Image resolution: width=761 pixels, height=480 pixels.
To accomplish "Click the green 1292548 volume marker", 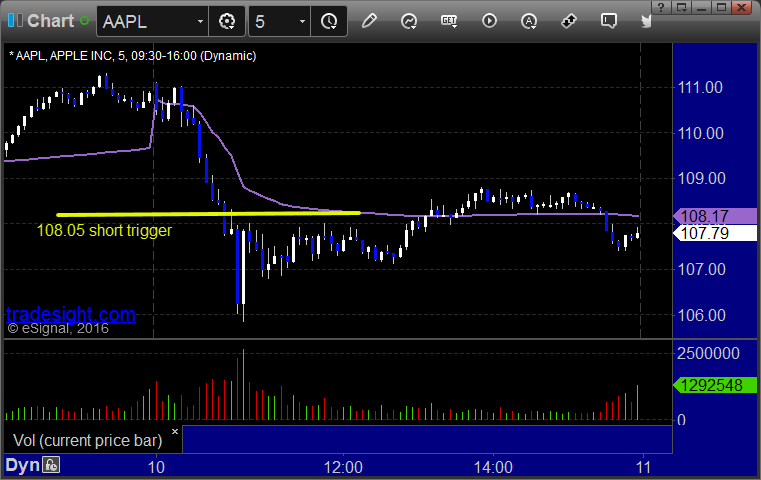I will pos(714,385).
